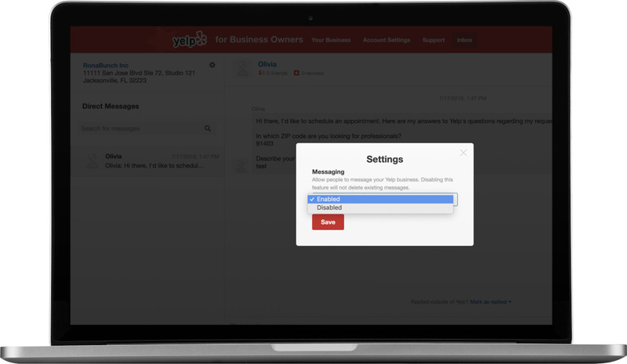The image size is (627, 364).
Task: Open the RonaBunch Inc business link
Action: coord(106,65)
